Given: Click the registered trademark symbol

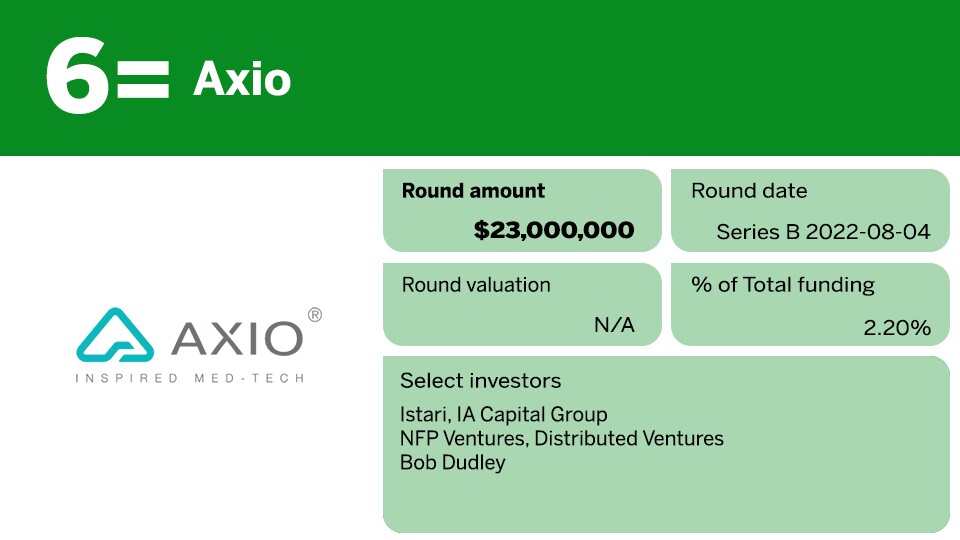Looking at the screenshot, I should coord(315,315).
